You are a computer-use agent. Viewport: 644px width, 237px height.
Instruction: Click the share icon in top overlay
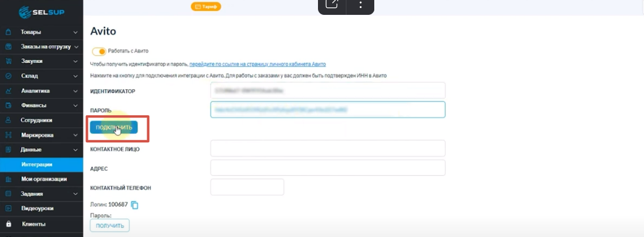pyautogui.click(x=332, y=4)
